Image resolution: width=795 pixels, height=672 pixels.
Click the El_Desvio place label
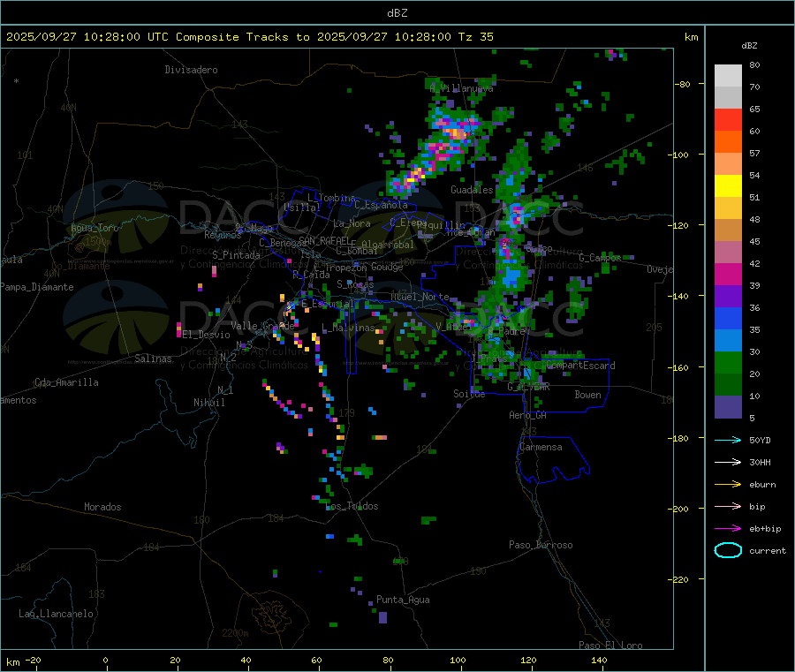click(207, 335)
